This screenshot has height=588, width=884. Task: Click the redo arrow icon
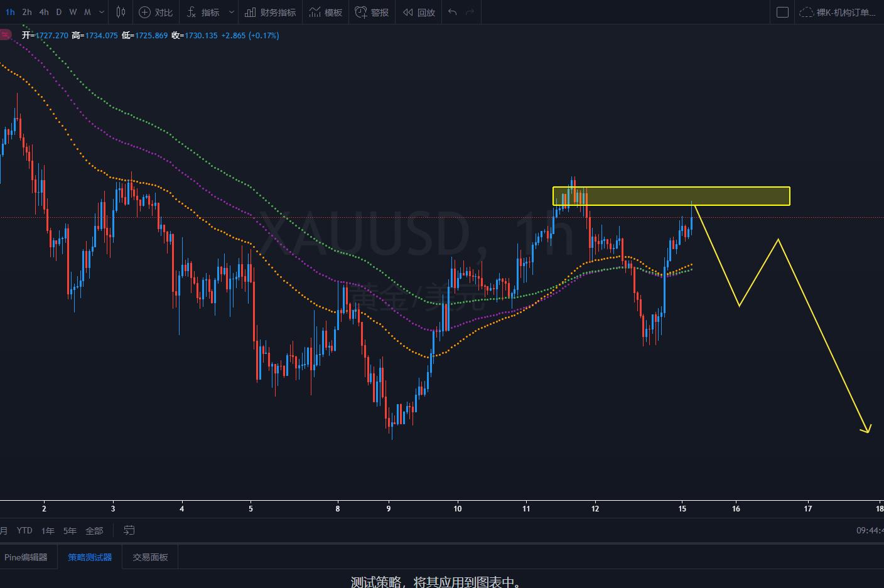[470, 12]
